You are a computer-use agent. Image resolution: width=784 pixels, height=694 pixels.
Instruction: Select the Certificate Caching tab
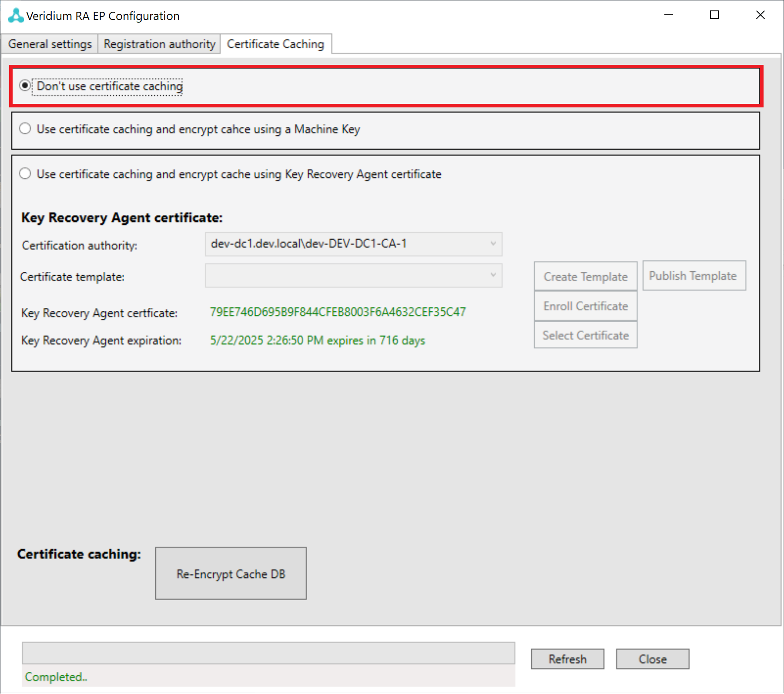[x=275, y=44]
